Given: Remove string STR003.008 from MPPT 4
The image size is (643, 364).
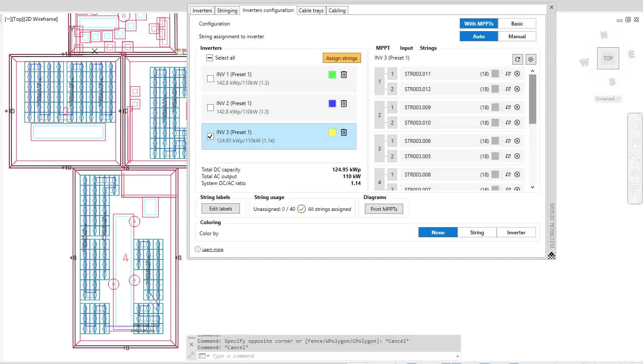Looking at the screenshot, I should [517, 174].
